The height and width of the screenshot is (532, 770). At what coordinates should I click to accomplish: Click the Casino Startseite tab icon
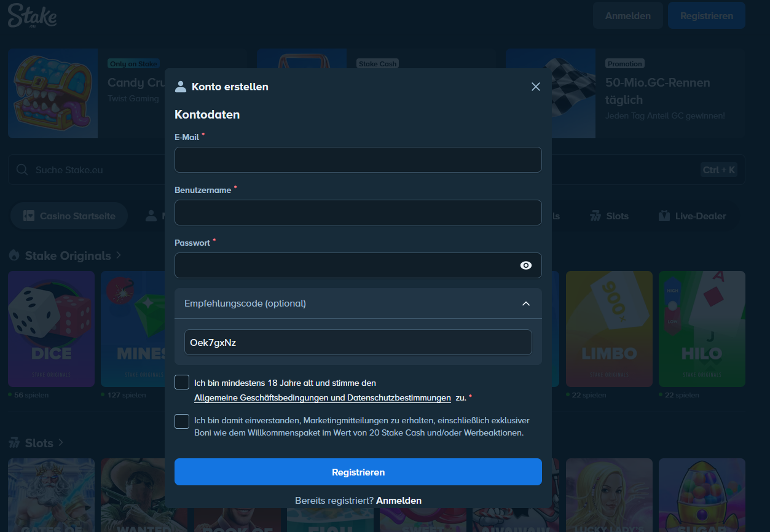point(28,216)
